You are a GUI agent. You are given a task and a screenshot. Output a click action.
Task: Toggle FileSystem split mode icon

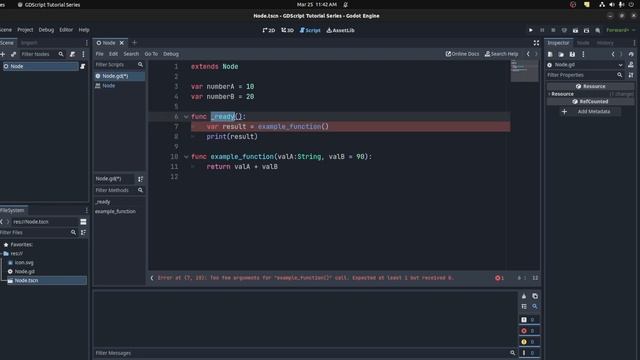point(83,222)
